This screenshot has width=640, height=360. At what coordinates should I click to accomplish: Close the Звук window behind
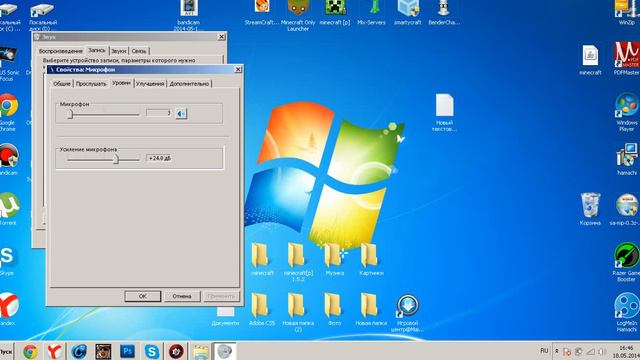click(x=221, y=37)
